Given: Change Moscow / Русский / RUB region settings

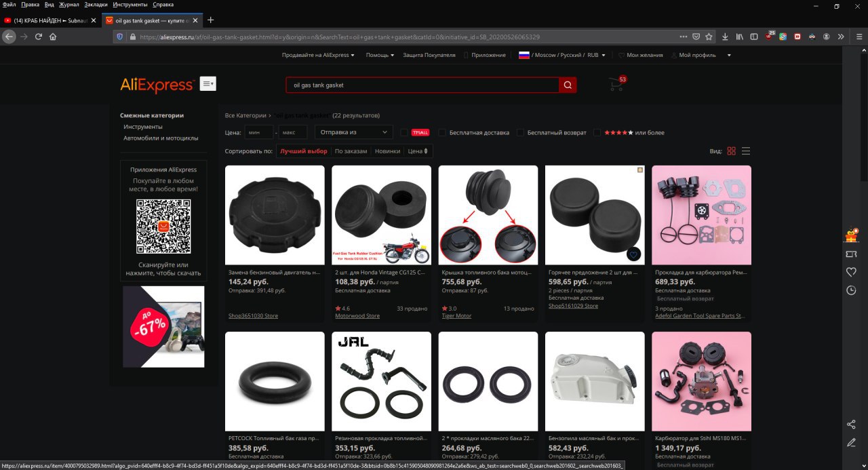Looking at the screenshot, I should (x=562, y=55).
